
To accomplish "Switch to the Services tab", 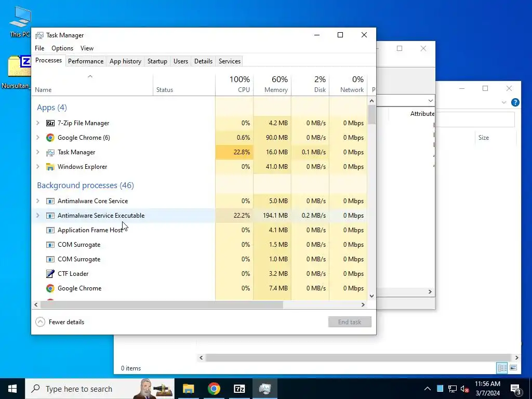I will pos(229,61).
